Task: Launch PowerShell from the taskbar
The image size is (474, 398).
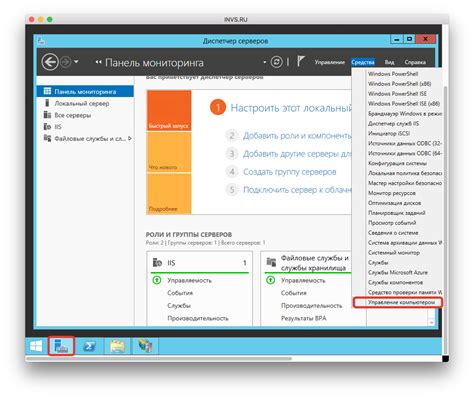Action: click(89, 346)
